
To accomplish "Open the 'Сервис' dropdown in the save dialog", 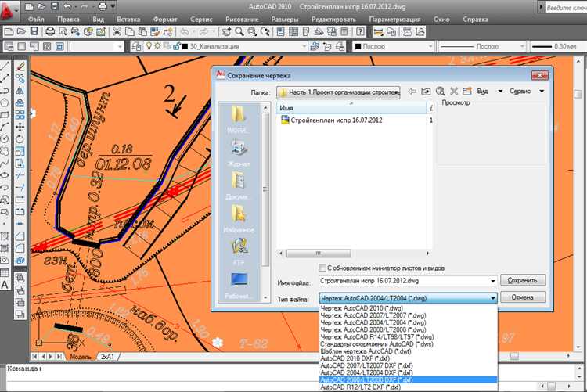I will 527,91.
